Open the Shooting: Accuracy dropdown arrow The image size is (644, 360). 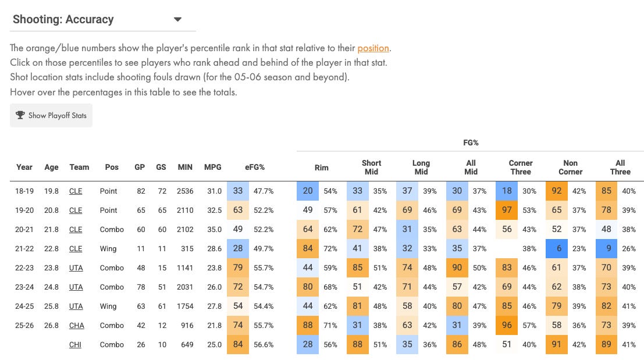point(177,19)
